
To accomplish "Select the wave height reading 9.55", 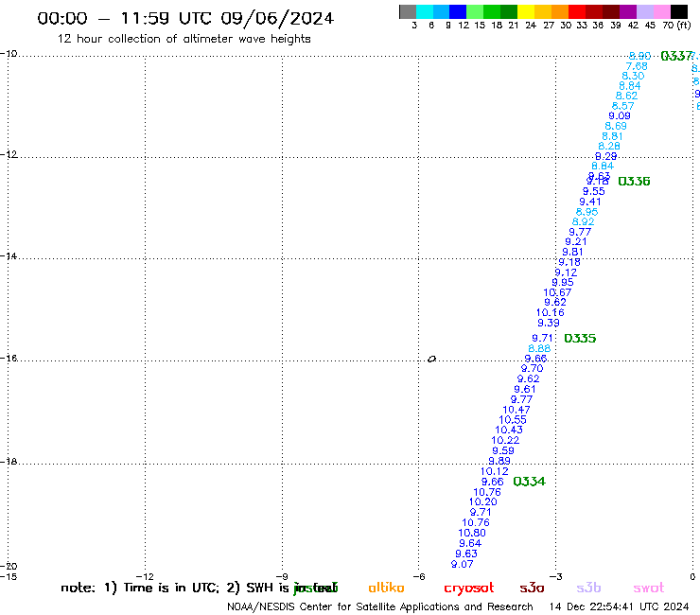I will pyautogui.click(x=594, y=191).
